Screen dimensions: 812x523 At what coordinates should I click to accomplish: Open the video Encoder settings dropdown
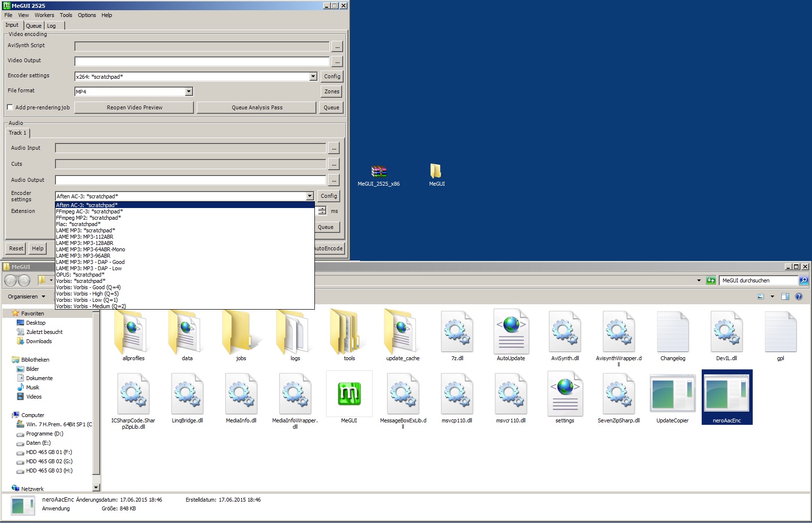click(x=313, y=76)
